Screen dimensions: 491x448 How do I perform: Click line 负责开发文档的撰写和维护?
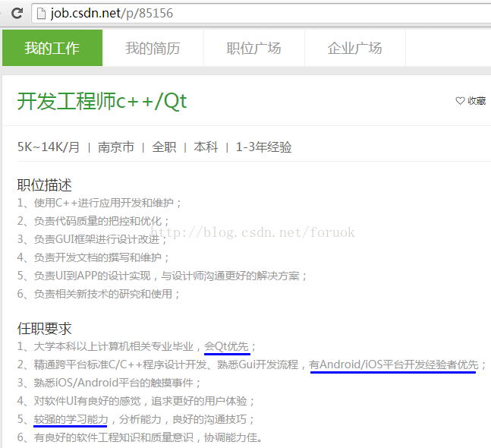click(93, 257)
